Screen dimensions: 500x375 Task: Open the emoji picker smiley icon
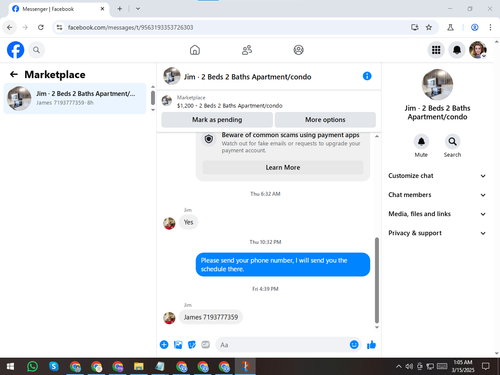(x=354, y=345)
